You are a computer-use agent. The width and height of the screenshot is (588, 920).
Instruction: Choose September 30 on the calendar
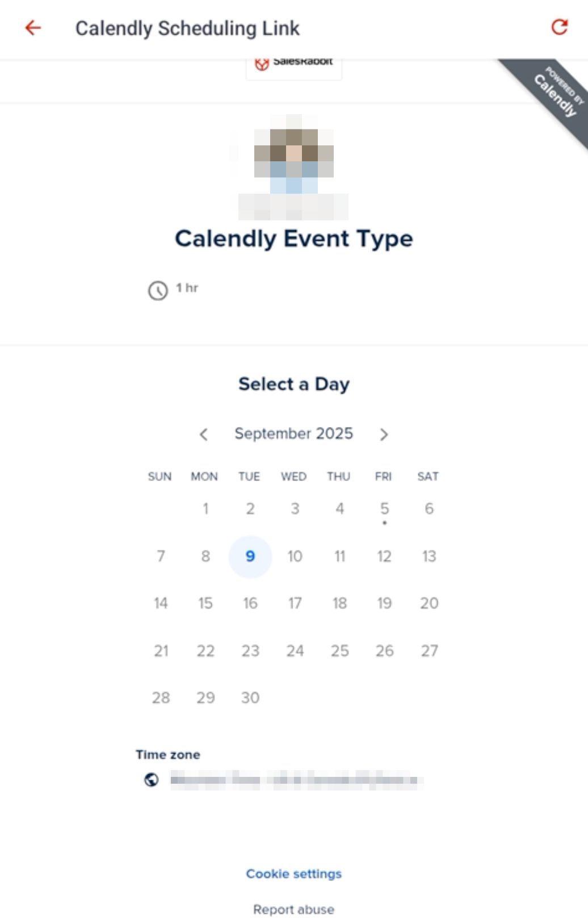(x=250, y=697)
